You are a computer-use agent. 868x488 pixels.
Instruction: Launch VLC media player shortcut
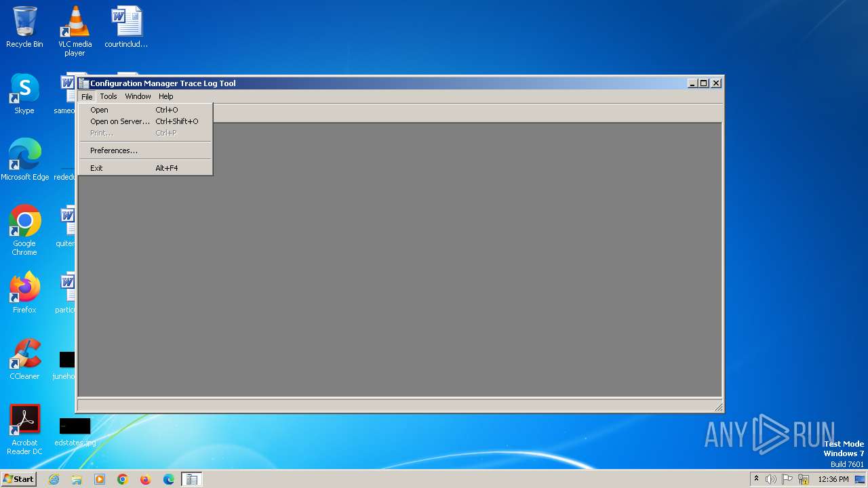point(75,31)
